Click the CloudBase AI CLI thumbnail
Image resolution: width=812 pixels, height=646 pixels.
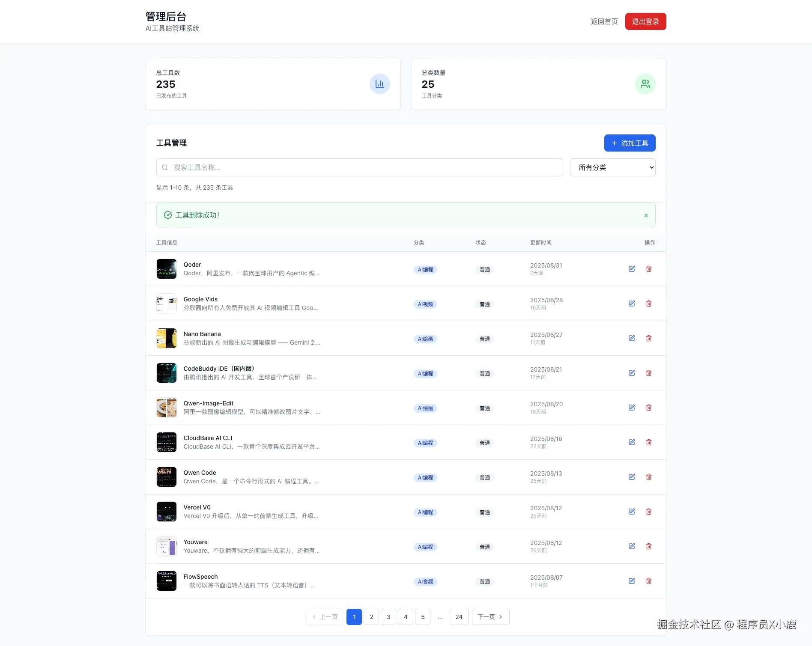(x=167, y=442)
